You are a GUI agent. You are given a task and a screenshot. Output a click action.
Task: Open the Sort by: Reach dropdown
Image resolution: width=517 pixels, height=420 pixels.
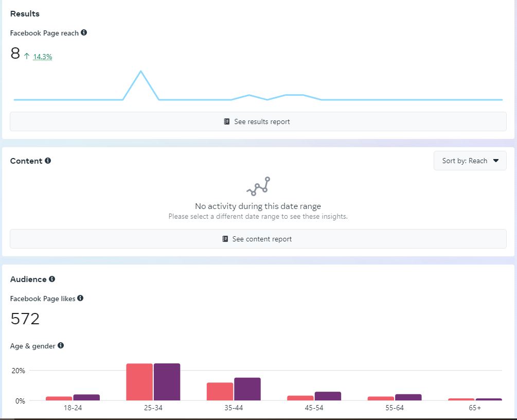[470, 161]
